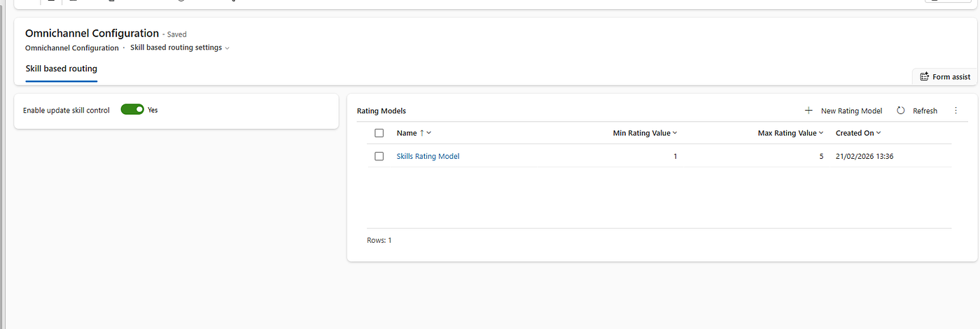The image size is (980, 329).
Task: Click the New Rating Model button
Action: 843,111
